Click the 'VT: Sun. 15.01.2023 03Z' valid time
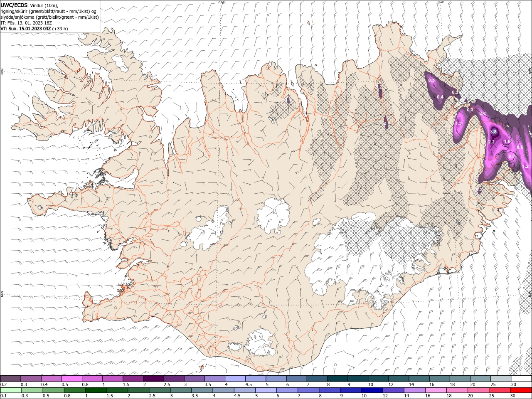This screenshot has height=399, width=532. click(26, 29)
